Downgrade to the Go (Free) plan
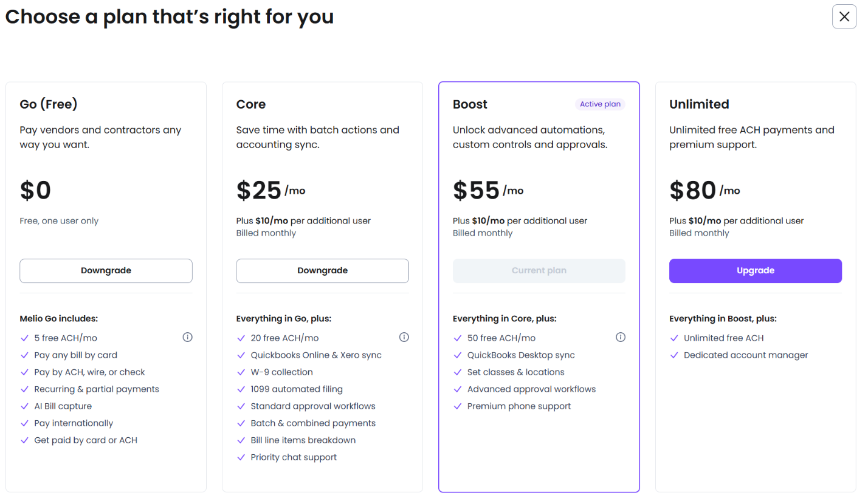This screenshot has width=868, height=501. [106, 271]
